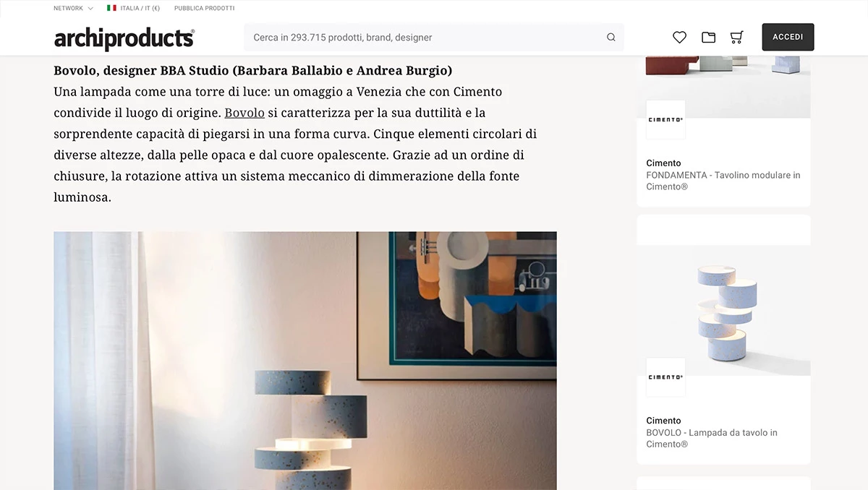Click Cimento logo on BOVOLO card
The width and height of the screenshot is (868, 490).
tap(665, 377)
